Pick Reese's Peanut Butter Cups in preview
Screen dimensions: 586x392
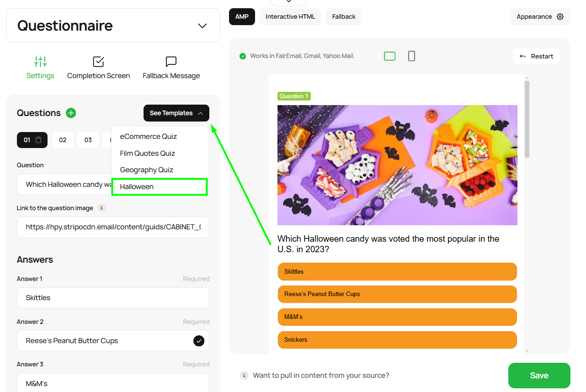[x=397, y=294]
